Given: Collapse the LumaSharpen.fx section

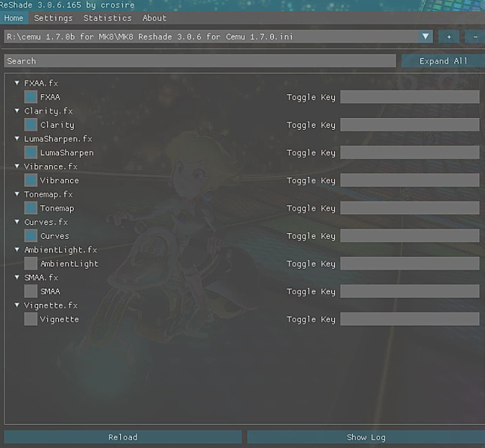Looking at the screenshot, I should point(17,139).
